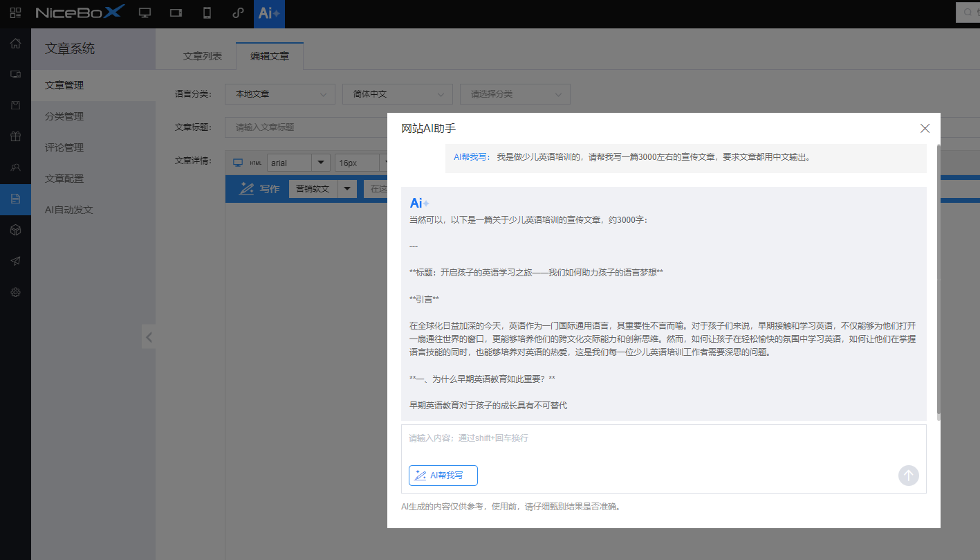Open the cube icon in the left sidebar
The height and width of the screenshot is (560, 980).
click(15, 230)
